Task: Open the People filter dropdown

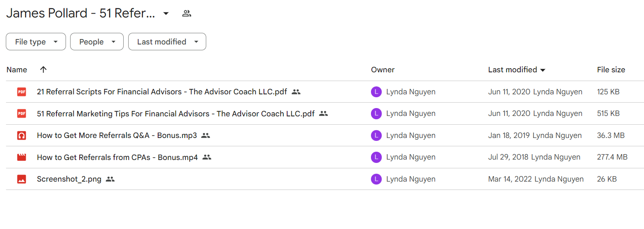Action: pos(97,42)
